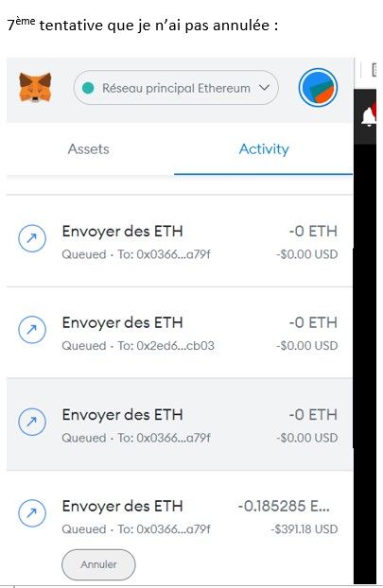Click the network selector chevron arrow

265,88
